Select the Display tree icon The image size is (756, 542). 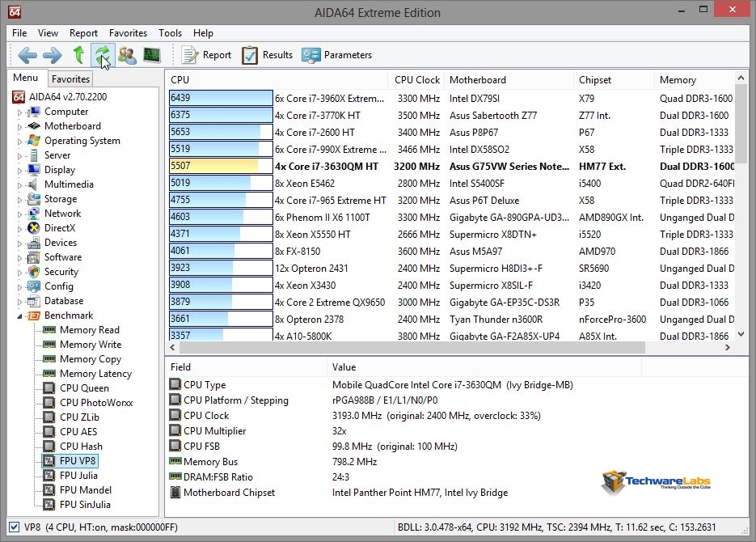(34, 170)
